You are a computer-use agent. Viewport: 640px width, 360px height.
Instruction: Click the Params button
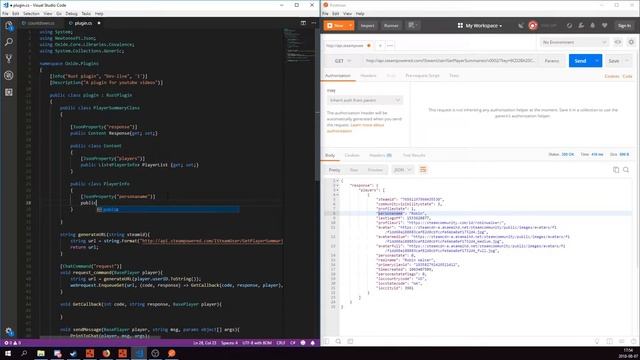pyautogui.click(x=552, y=61)
